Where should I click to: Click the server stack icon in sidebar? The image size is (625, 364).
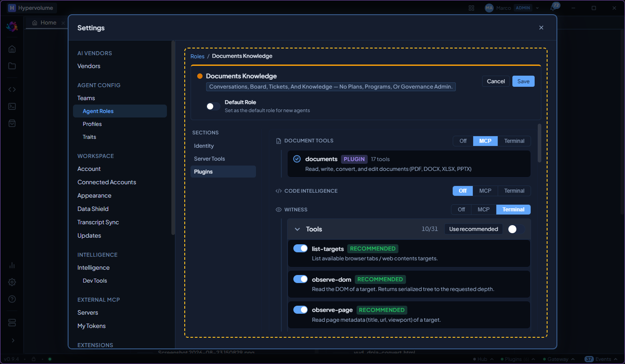coord(12,322)
